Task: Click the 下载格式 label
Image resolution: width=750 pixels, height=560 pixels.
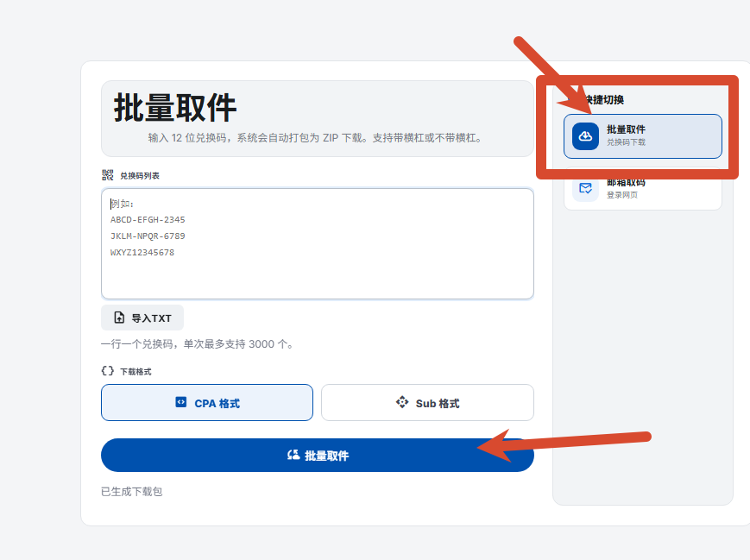Action: point(136,372)
